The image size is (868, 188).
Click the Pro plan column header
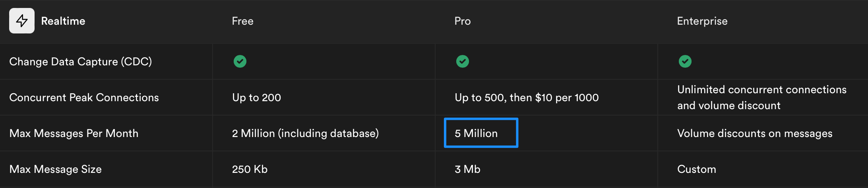point(462,21)
